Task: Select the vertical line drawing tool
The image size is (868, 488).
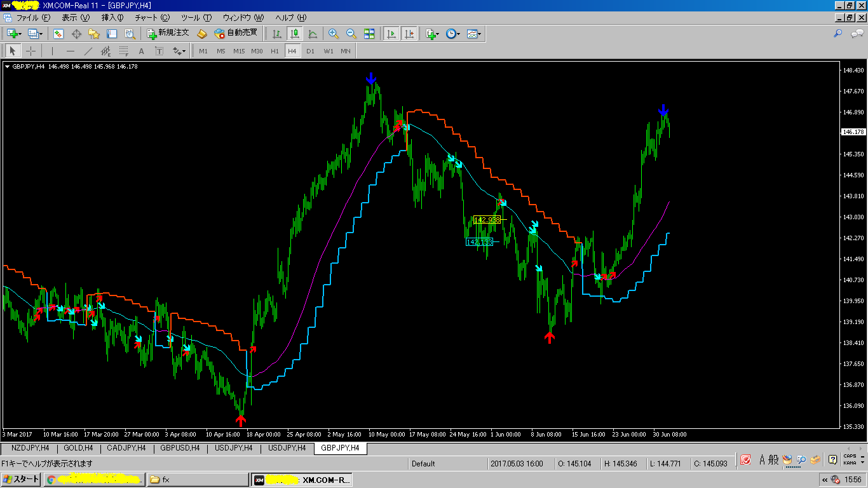Action: [52, 51]
